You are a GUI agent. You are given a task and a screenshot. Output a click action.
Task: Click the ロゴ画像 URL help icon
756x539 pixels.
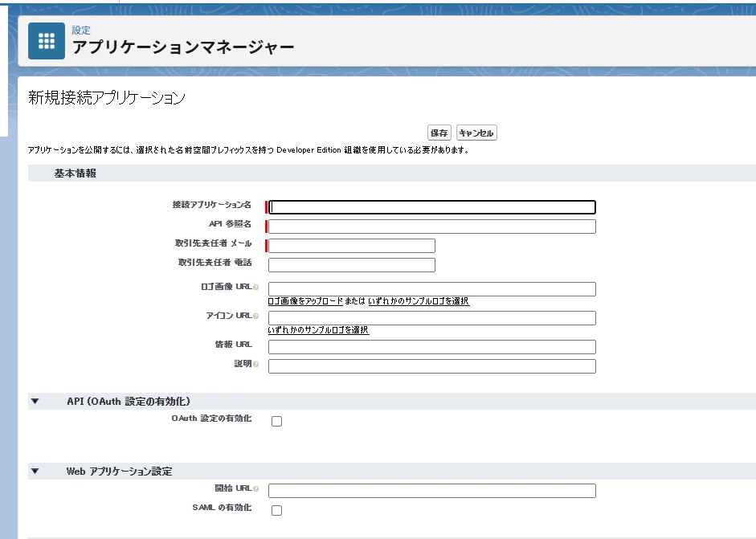click(256, 288)
